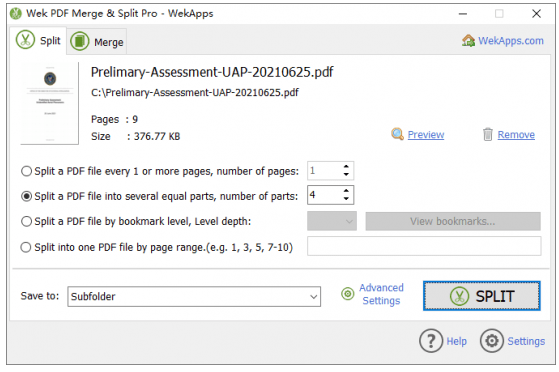Decrease the number of pages spinner value
This screenshot has height=372, width=559.
[x=346, y=174]
